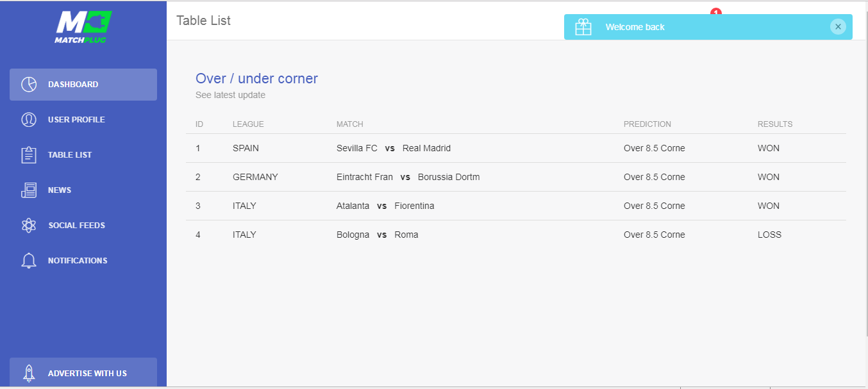Close the Welcome back notification
This screenshot has width=868, height=389.
(x=838, y=27)
